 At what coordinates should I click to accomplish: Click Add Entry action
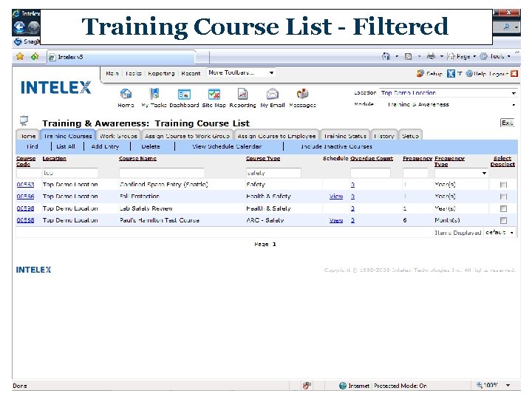pyautogui.click(x=105, y=146)
